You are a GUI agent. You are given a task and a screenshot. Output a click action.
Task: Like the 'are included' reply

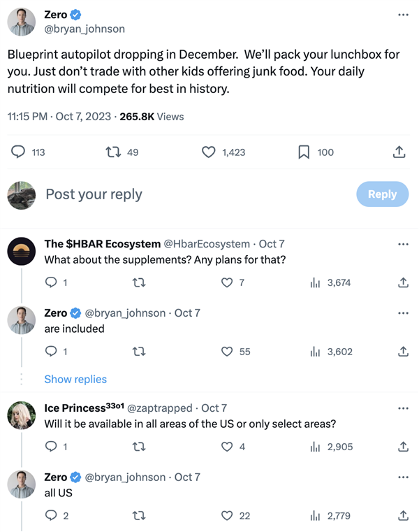coord(226,352)
